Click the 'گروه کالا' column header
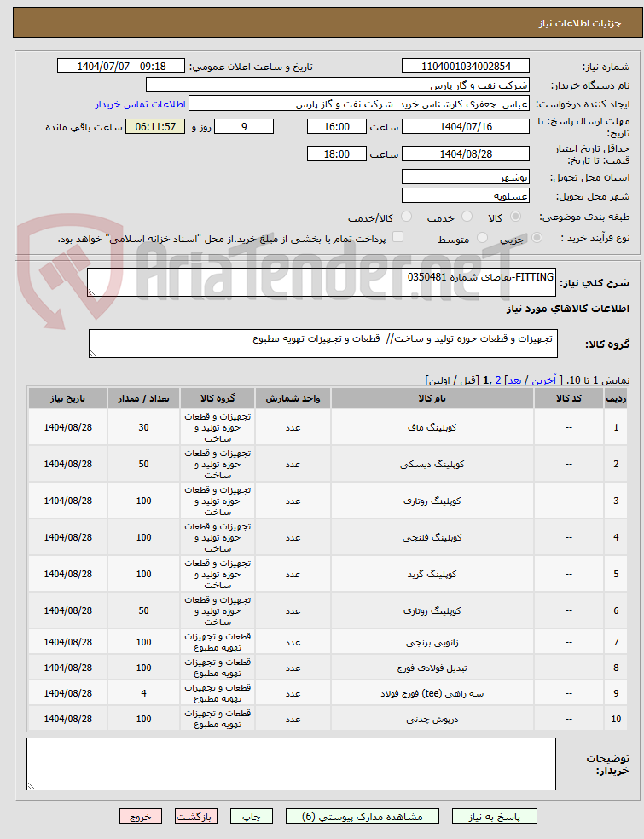This screenshot has width=644, height=839. pos(218,398)
